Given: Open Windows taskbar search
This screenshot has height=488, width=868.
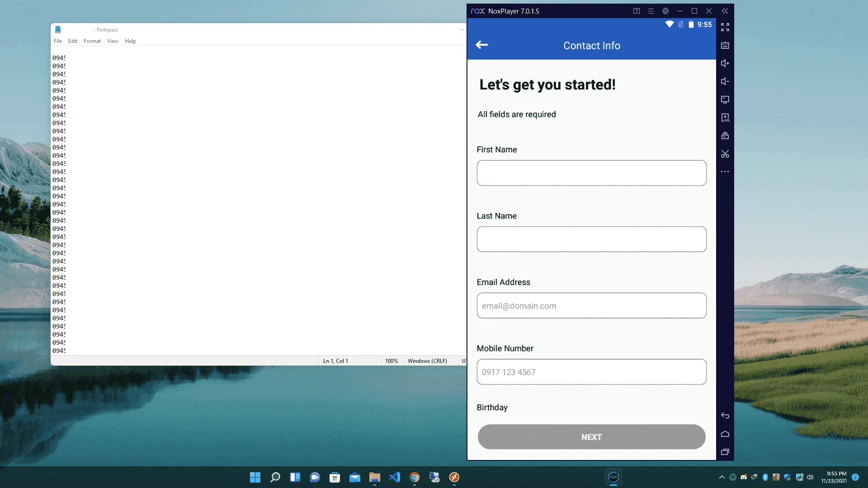Looking at the screenshot, I should coord(275,477).
